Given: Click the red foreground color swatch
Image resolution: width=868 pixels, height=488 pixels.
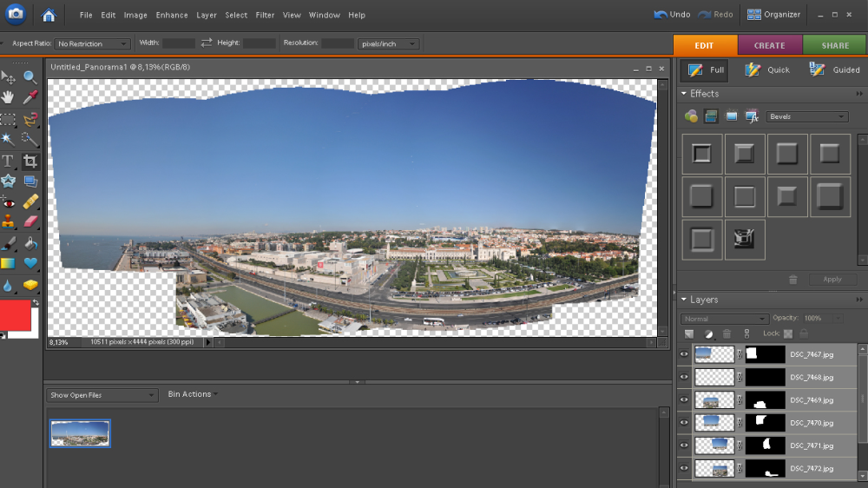Looking at the screenshot, I should tap(15, 315).
